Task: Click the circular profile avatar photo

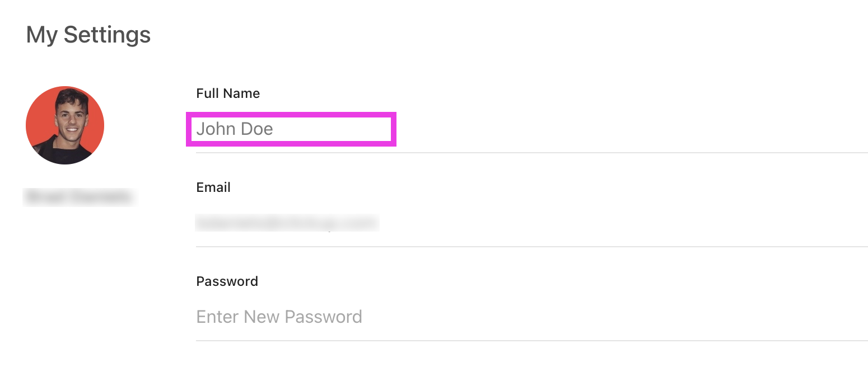Action: (x=65, y=125)
